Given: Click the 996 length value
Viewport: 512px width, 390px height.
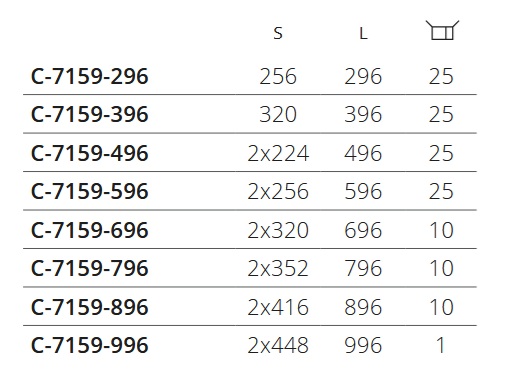Looking at the screenshot, I should pos(363,345).
